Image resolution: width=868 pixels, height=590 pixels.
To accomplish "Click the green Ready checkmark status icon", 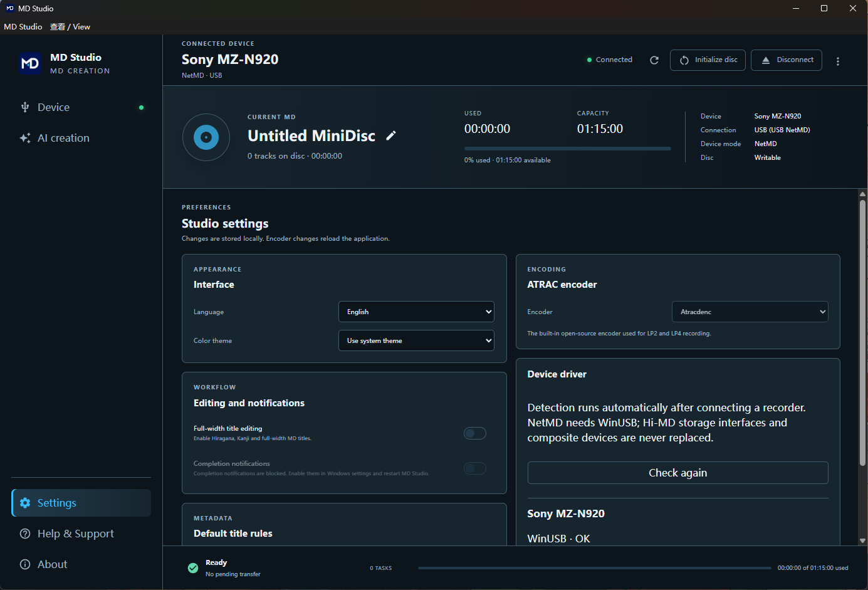I will tap(193, 568).
